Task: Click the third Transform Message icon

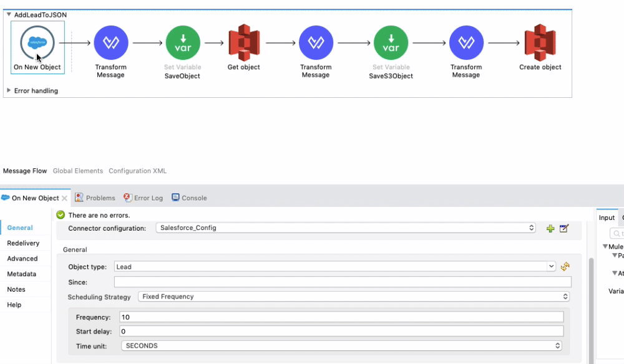Action: click(x=466, y=42)
